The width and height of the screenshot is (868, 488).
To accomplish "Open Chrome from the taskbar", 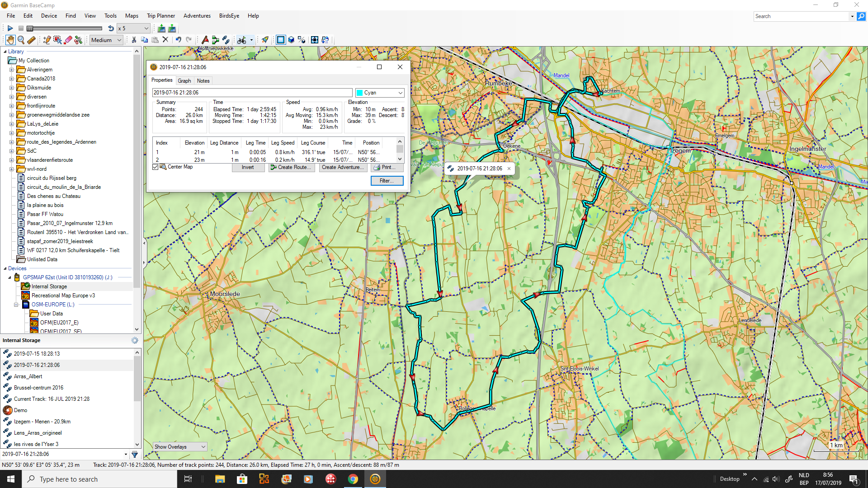I will click(353, 479).
